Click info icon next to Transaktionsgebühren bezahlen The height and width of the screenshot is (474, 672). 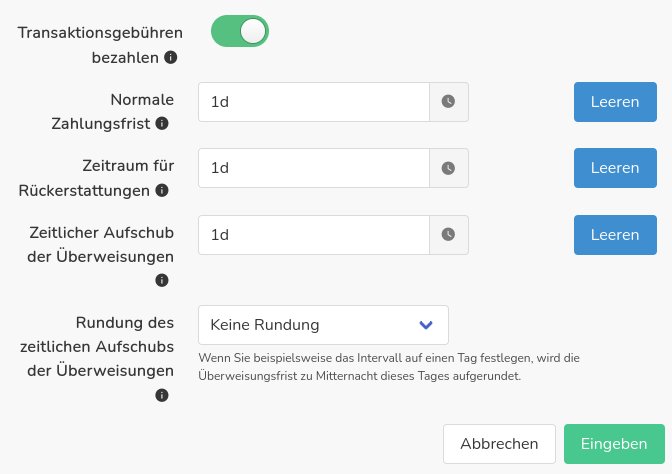pos(170,58)
